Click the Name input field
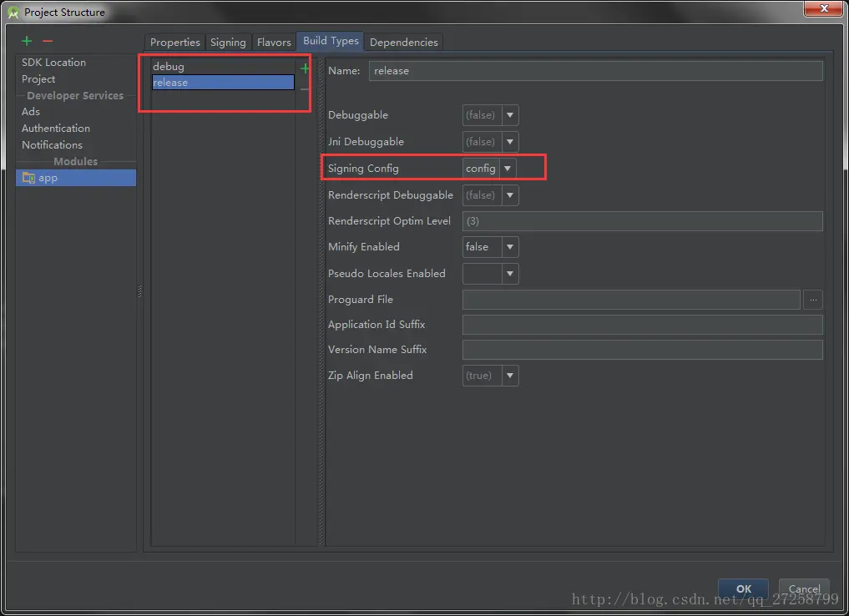Screen dimensions: 849x616 click(595, 71)
